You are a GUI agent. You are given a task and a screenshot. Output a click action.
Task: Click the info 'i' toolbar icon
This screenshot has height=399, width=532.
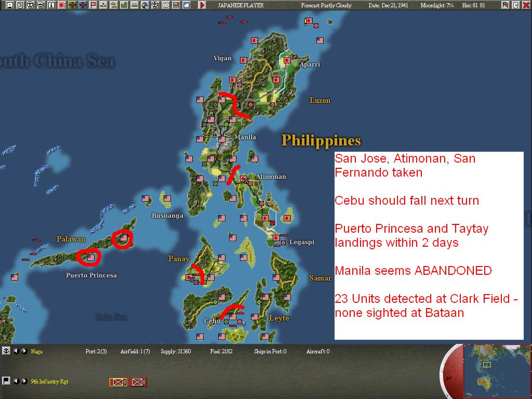pos(51,5)
